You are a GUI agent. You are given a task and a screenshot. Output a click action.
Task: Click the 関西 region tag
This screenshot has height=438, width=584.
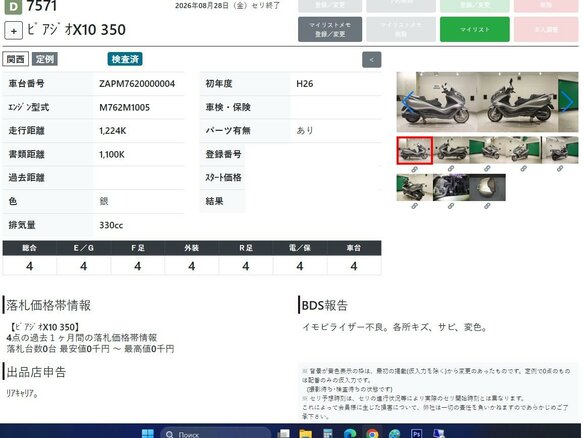pyautogui.click(x=16, y=59)
